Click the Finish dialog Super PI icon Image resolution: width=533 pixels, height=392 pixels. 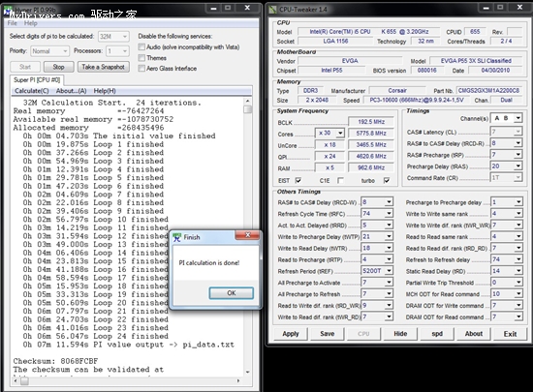pos(176,237)
